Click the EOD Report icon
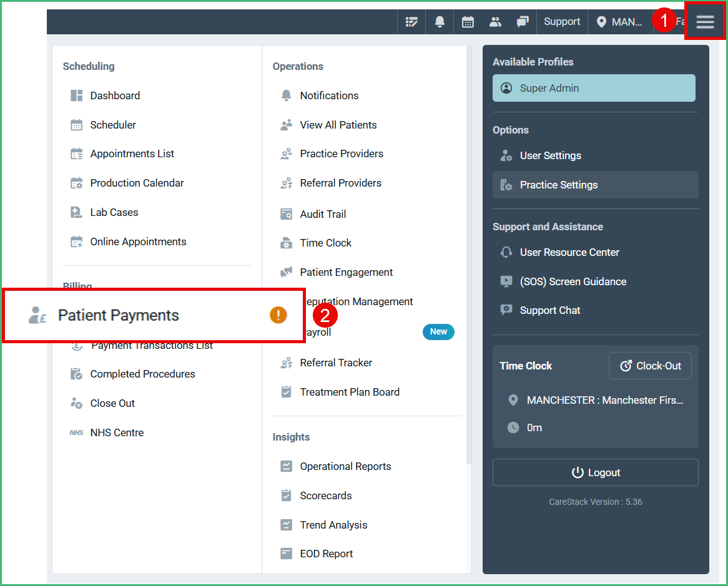 287,554
